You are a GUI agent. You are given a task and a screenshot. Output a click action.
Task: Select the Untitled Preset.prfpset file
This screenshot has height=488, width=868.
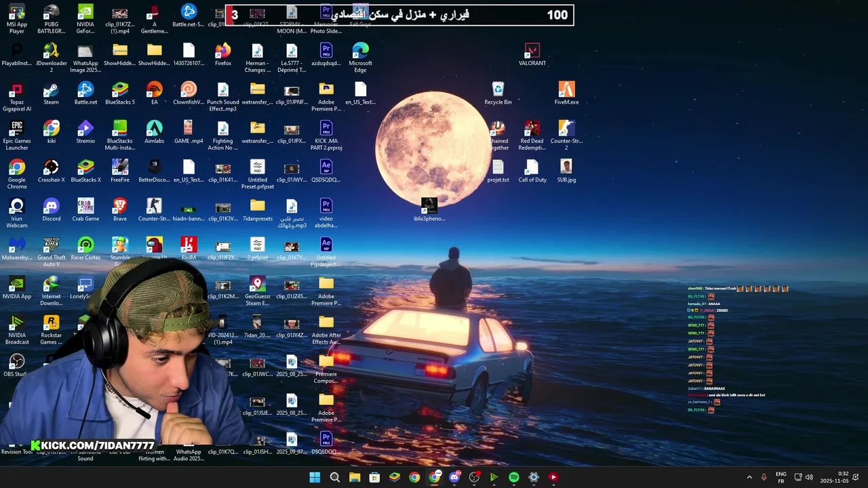[x=257, y=175]
